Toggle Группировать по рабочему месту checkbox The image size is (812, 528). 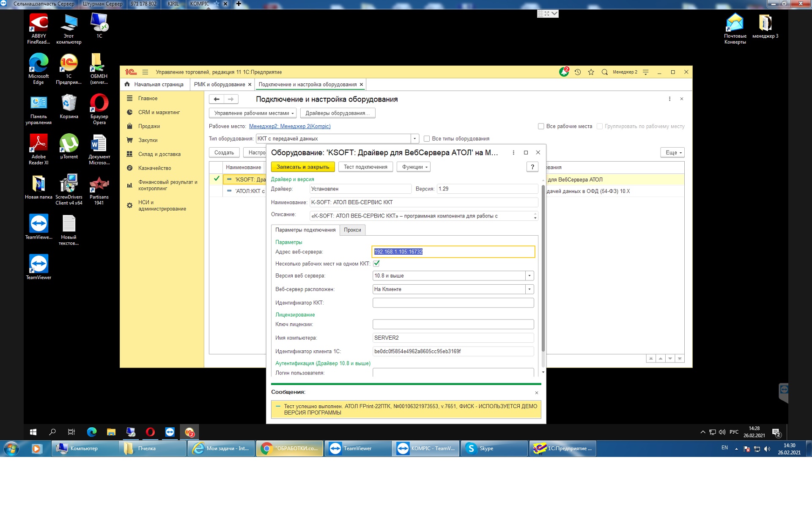click(x=599, y=126)
